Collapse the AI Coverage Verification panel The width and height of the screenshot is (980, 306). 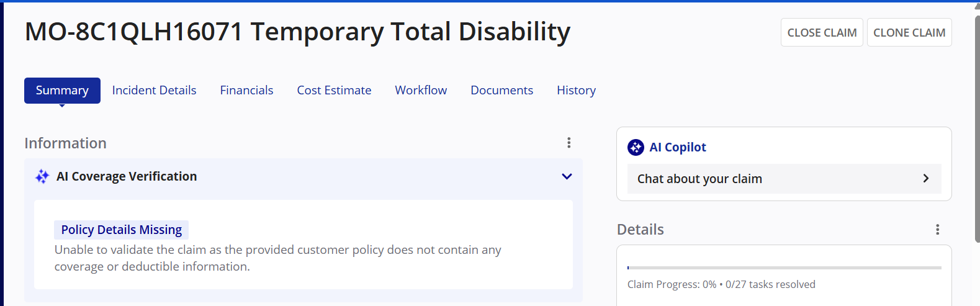pyautogui.click(x=567, y=176)
